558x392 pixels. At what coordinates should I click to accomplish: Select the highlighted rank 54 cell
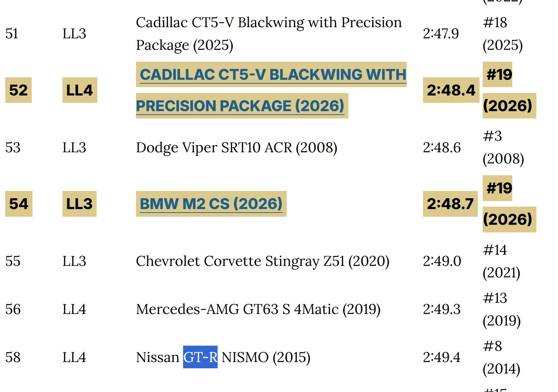pyautogui.click(x=19, y=204)
